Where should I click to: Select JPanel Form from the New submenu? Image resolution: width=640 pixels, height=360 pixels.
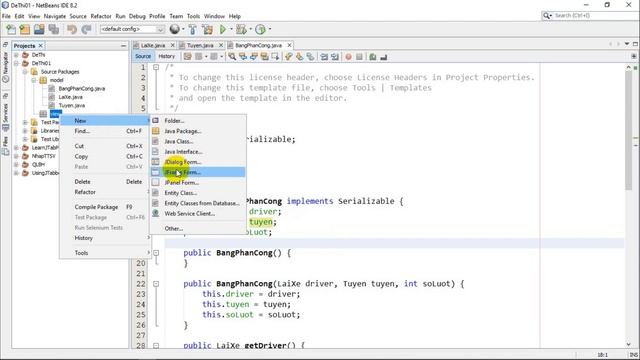(x=198, y=182)
